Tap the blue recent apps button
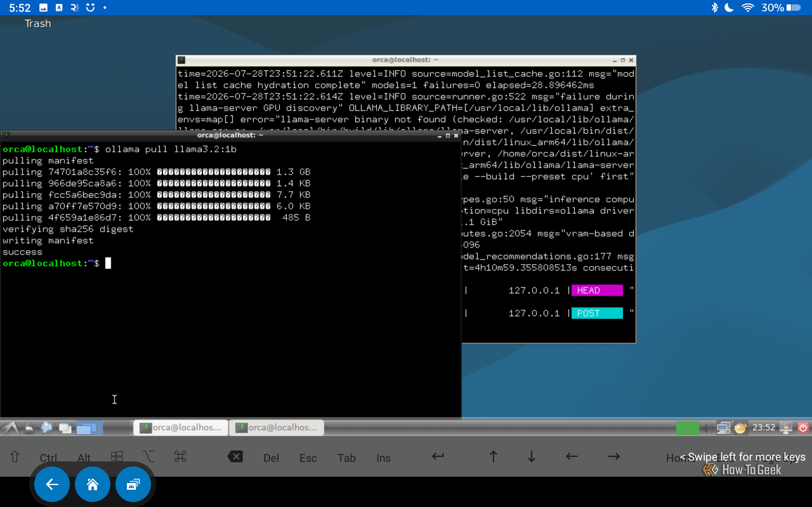Viewport: 812px width, 507px height. click(x=133, y=484)
